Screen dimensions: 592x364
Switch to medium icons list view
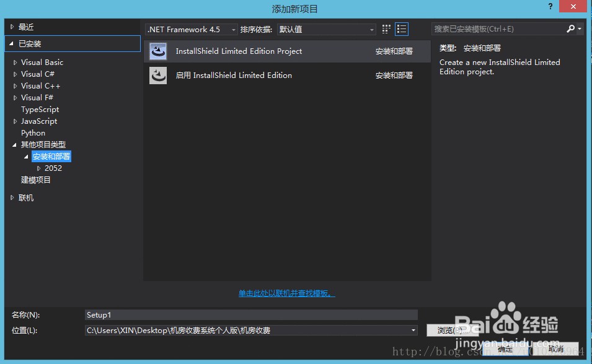(x=401, y=29)
